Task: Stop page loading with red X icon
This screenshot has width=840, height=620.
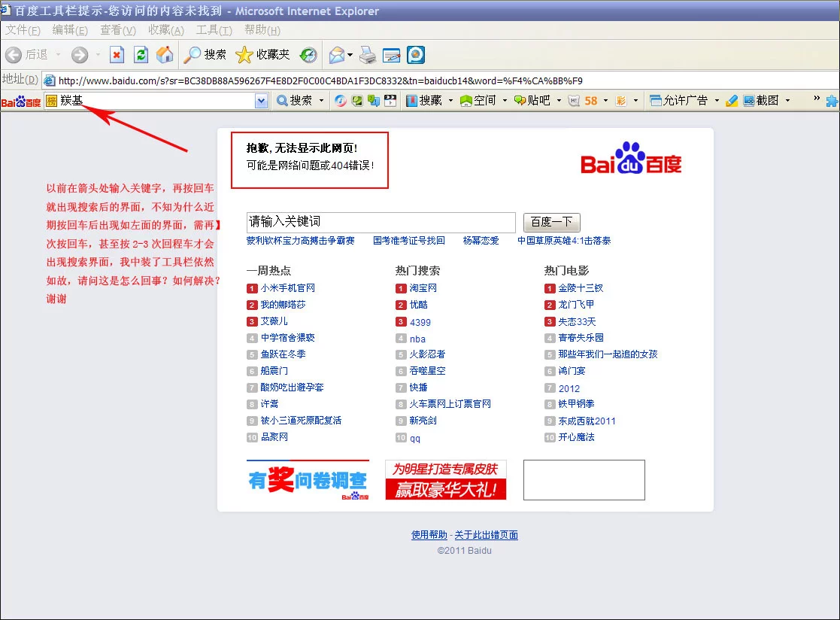Action: [117, 55]
